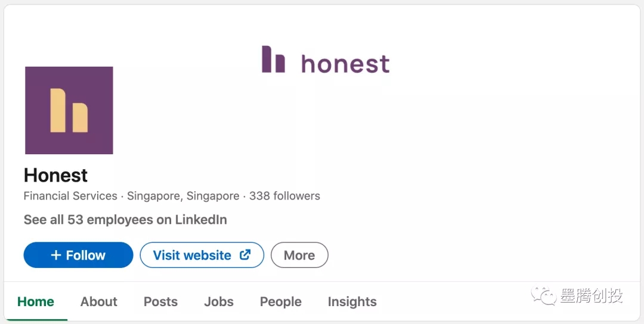644x324 pixels.
Task: Click the Honest company name heading
Action: click(56, 175)
